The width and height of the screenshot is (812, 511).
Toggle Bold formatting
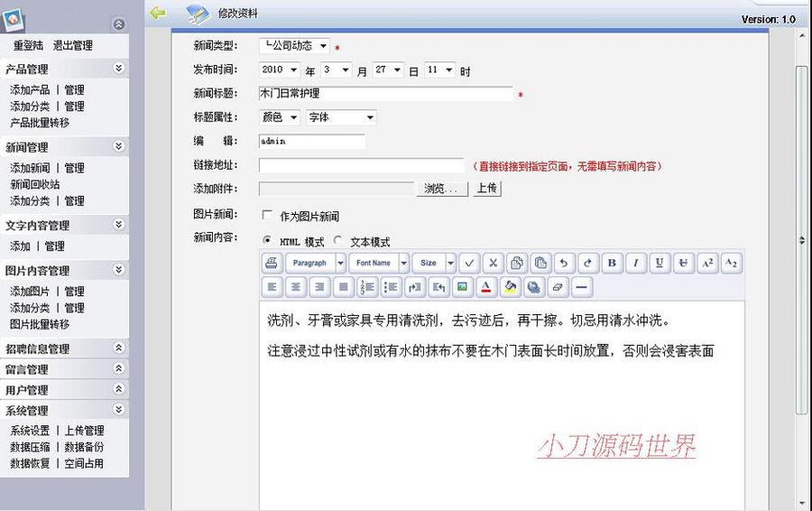coord(612,263)
